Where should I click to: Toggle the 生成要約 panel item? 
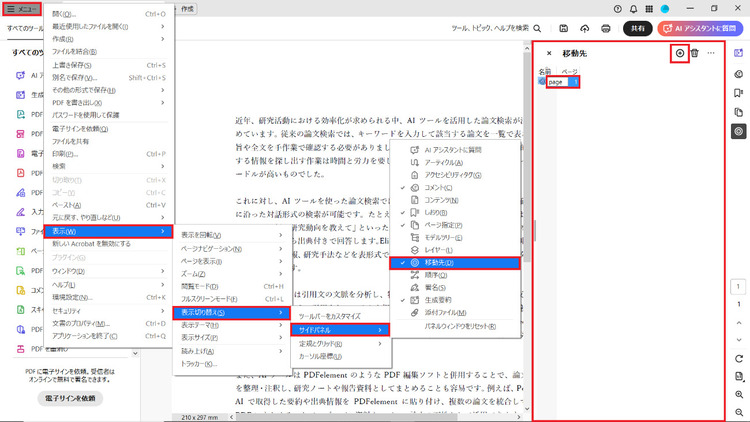click(455, 300)
